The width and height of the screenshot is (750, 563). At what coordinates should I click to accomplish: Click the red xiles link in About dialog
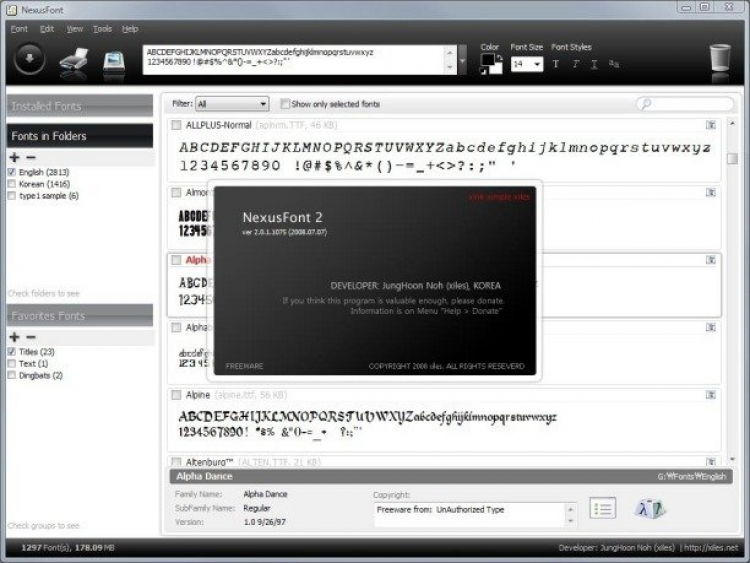[x=499, y=197]
